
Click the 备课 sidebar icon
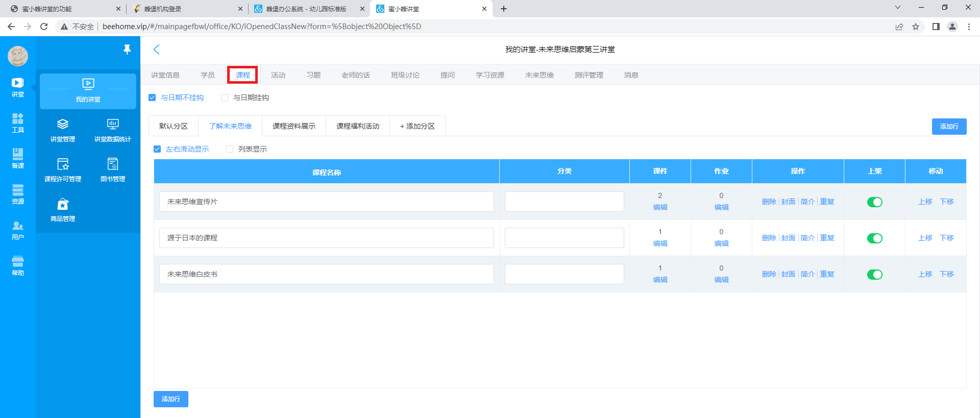click(x=17, y=158)
